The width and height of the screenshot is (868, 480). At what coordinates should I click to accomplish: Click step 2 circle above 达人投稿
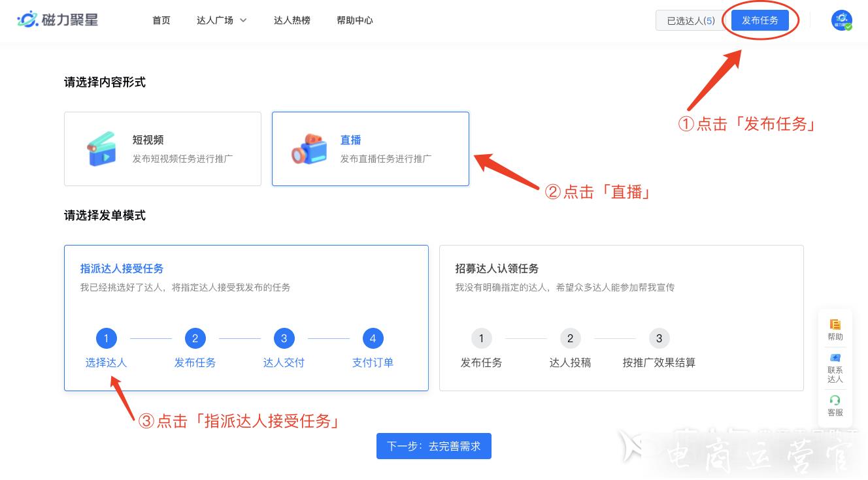coord(570,338)
